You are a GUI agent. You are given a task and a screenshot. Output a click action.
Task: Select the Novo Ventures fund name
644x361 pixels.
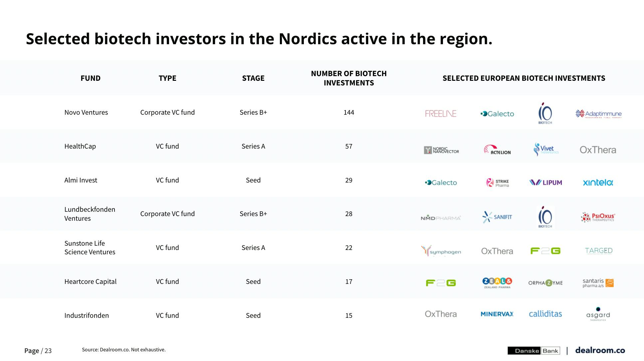[86, 112]
